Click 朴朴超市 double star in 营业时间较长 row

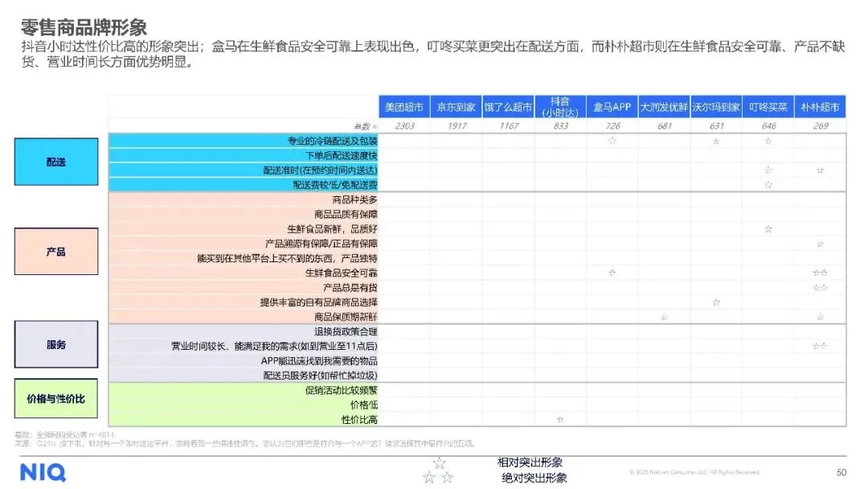coord(820,346)
